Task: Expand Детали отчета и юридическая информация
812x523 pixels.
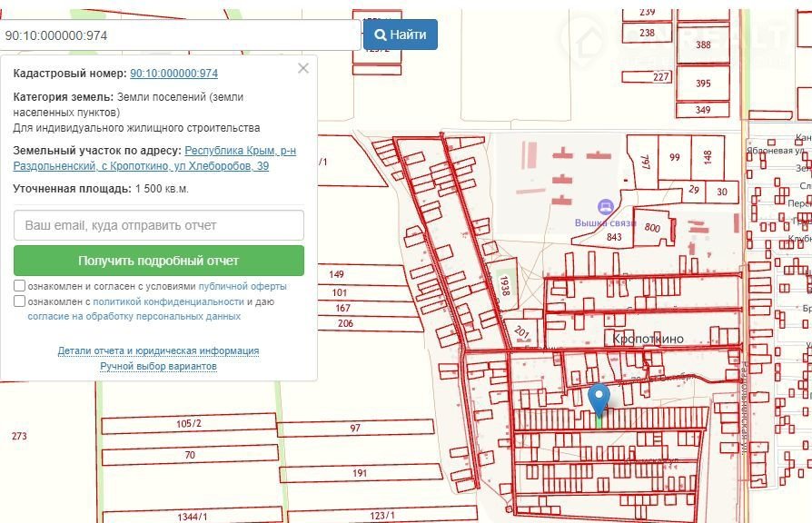Action: 158,350
